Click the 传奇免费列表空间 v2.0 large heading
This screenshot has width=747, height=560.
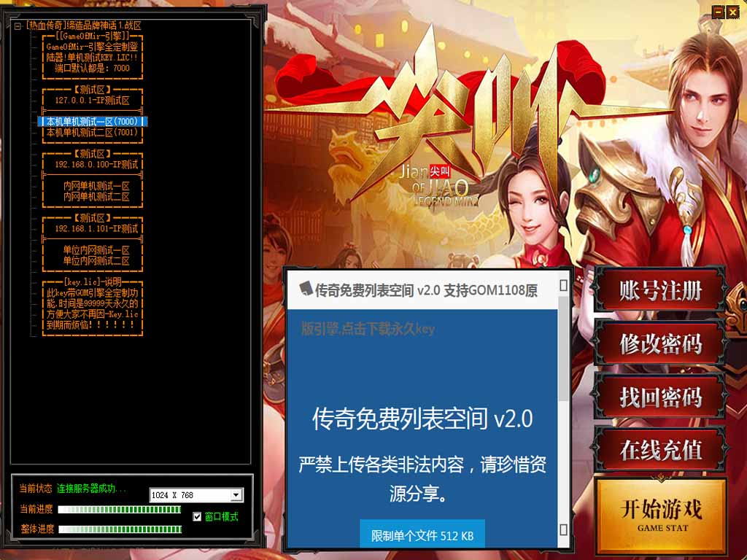[x=422, y=419]
